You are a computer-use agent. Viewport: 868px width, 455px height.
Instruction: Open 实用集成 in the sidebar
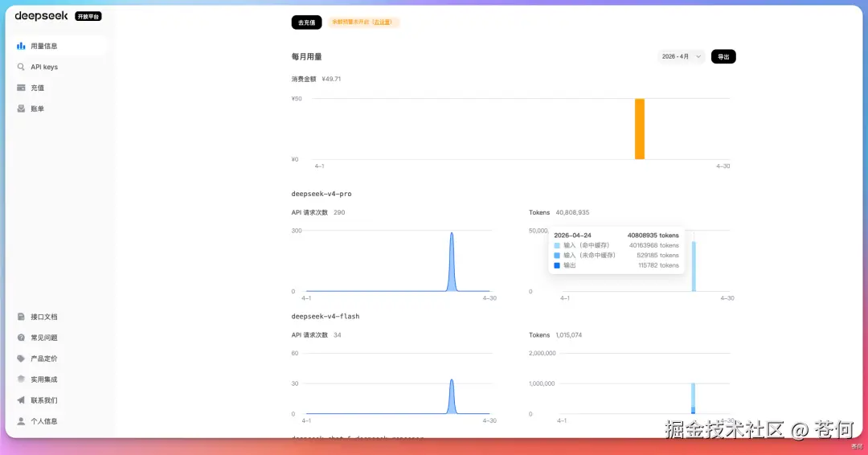[x=58, y=379]
